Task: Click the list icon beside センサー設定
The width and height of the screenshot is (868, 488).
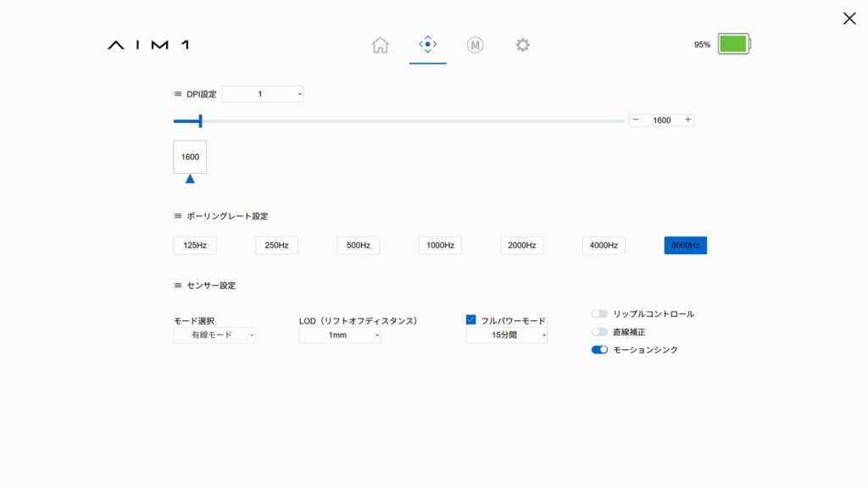Action: (178, 286)
